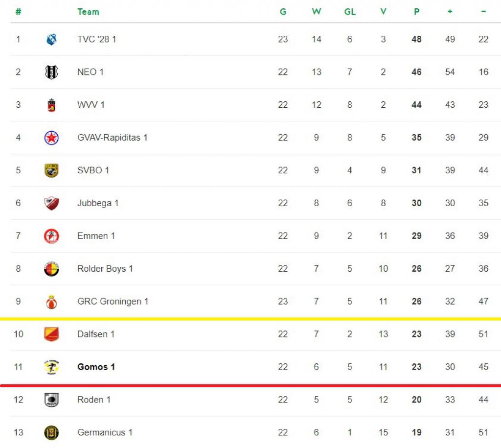The width and height of the screenshot is (501, 448).
Task: Click GVAV-Rapiditas red star logo
Action: pyautogui.click(x=51, y=138)
